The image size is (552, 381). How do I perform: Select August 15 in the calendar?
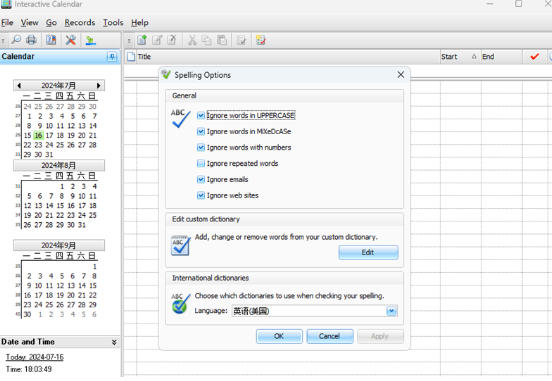point(60,206)
